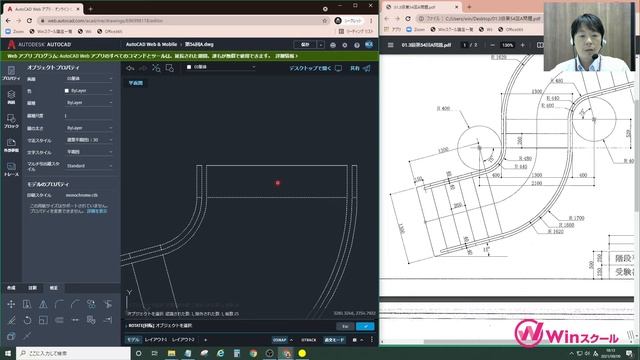Select the Chamfer tool
The width and height of the screenshot is (640, 360).
coord(75,304)
